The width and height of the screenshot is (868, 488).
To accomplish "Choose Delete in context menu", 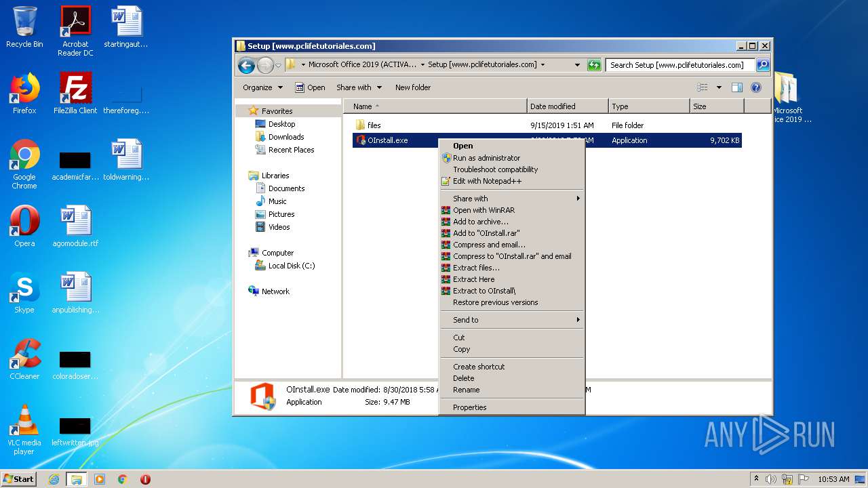I will point(511,378).
